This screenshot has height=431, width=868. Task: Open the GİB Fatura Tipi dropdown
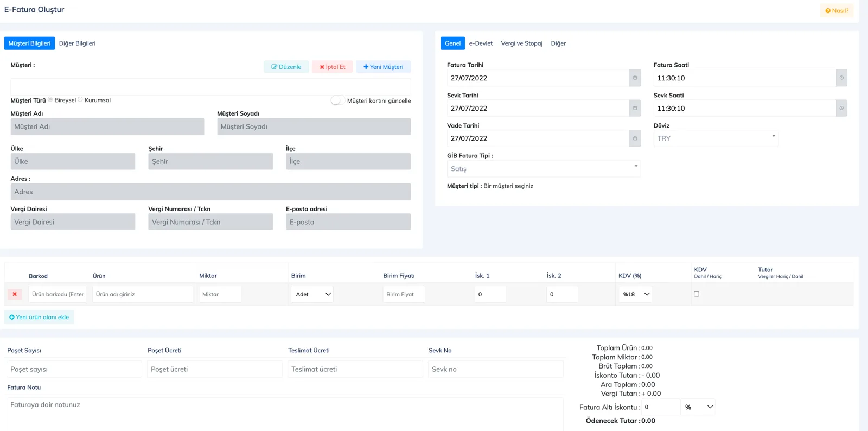click(544, 169)
